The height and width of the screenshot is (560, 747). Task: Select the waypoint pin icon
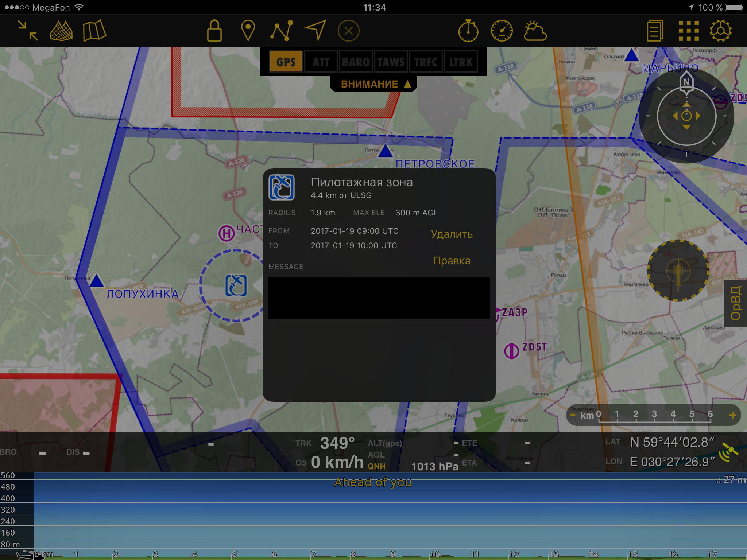pos(248,31)
